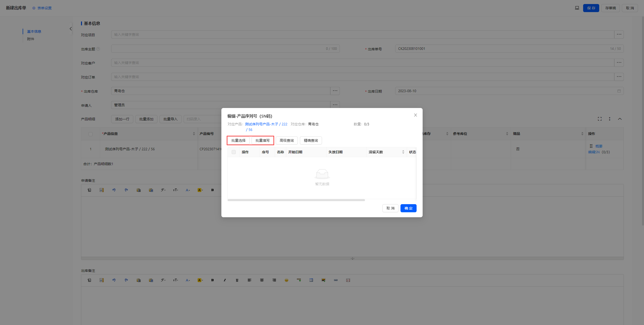
Task: Select 附件 in the left navigation
Action: click(30, 39)
